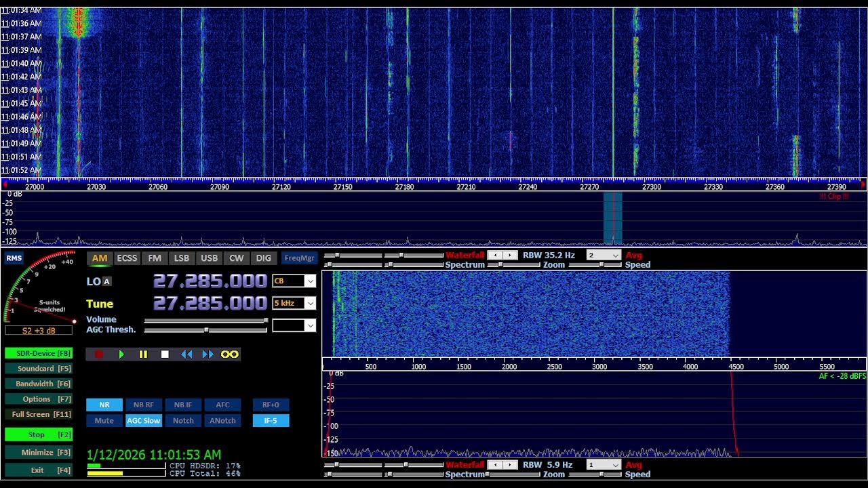The image size is (868, 488).
Task: Select ECSS demodulation mode
Action: point(127,258)
